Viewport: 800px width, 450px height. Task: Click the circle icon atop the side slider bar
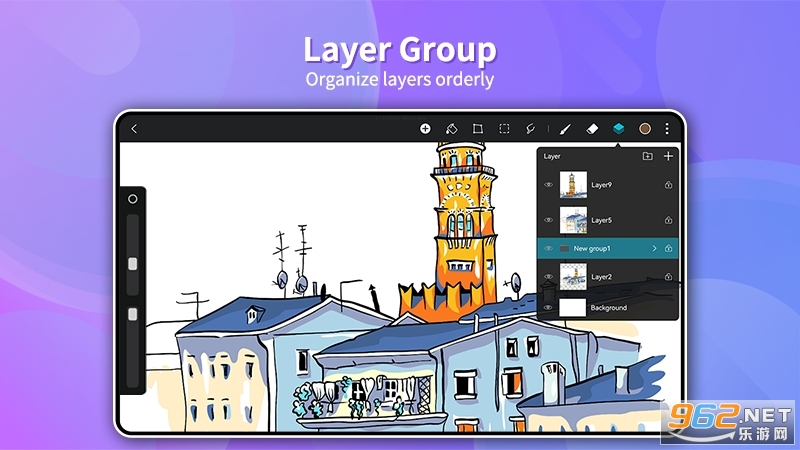133,199
